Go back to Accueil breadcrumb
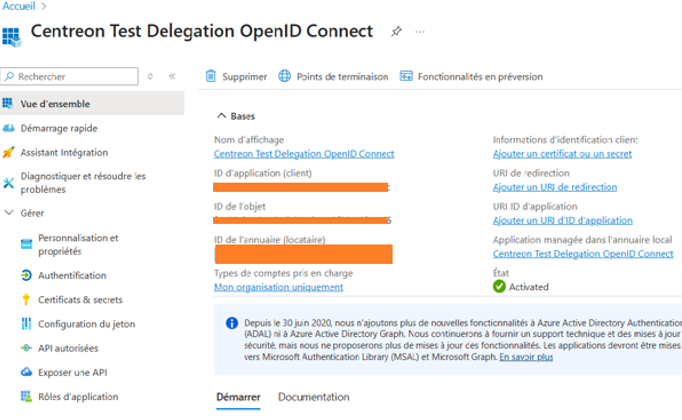The width and height of the screenshot is (682, 420). [19, 6]
